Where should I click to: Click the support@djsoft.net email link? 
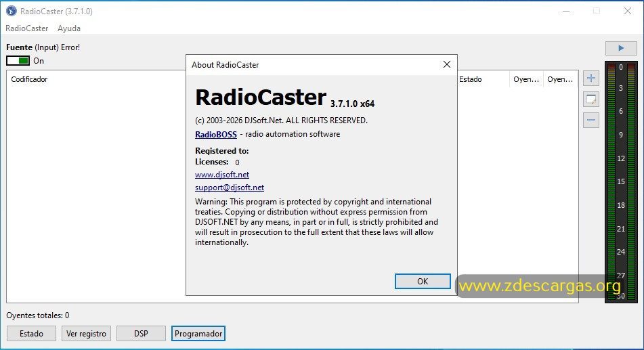tap(230, 188)
